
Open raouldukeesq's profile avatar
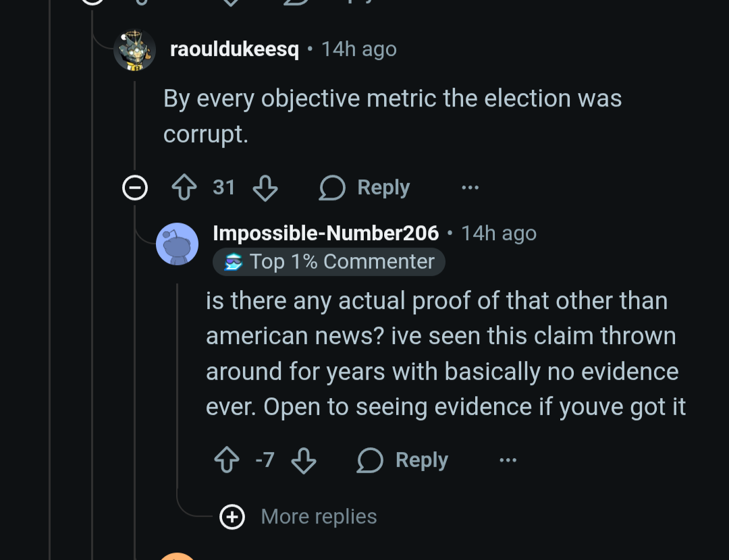(x=134, y=50)
